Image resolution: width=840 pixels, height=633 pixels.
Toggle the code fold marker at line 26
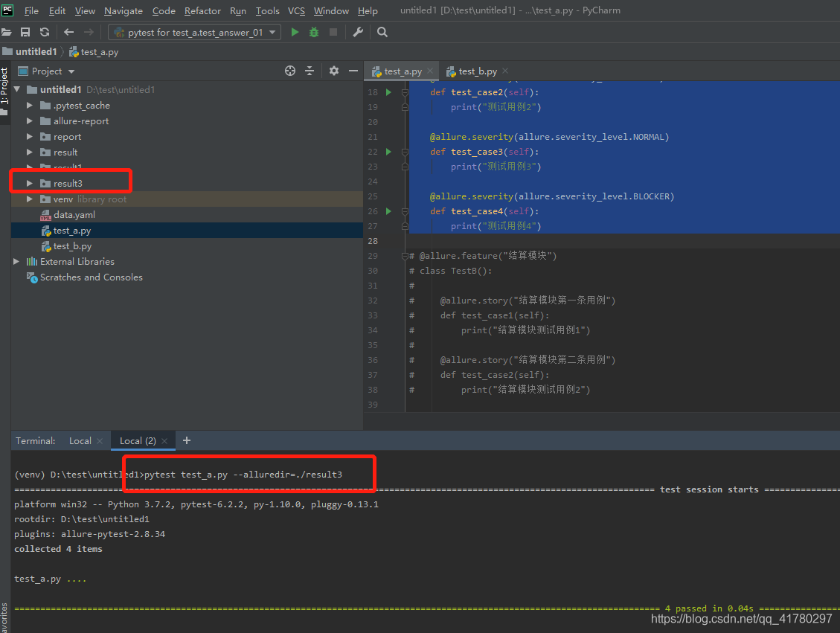405,211
